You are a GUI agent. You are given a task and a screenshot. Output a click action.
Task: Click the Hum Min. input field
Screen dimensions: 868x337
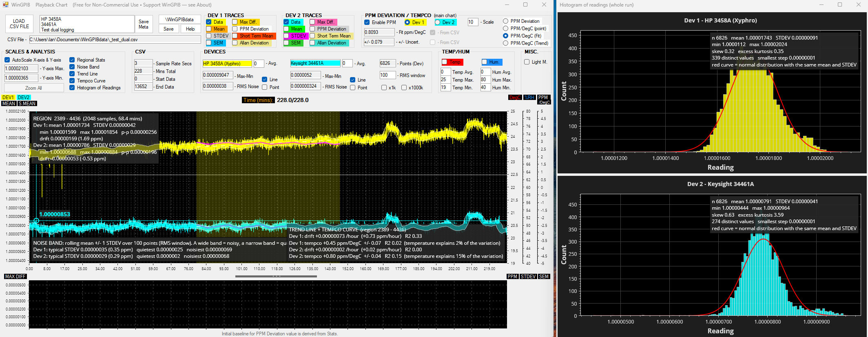[x=485, y=87]
